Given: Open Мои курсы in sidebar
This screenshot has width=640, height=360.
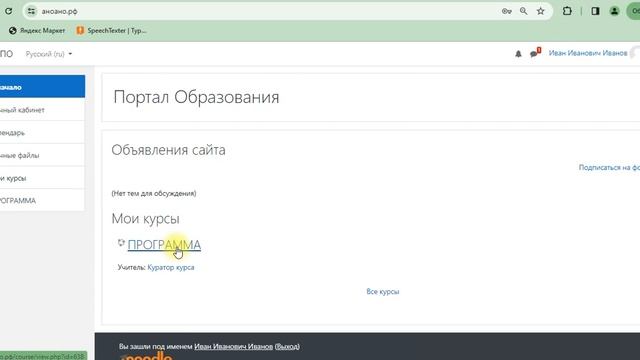Looking at the screenshot, I should pyautogui.click(x=42, y=178).
